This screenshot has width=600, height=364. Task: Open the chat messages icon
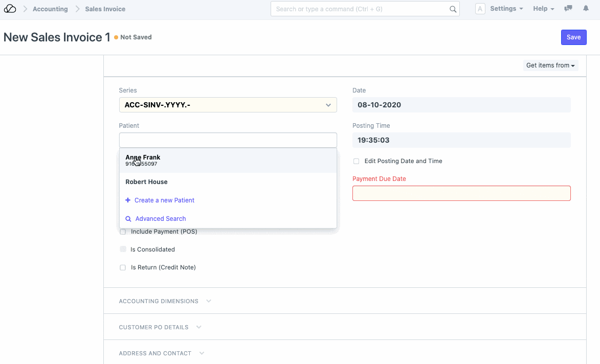568,9
